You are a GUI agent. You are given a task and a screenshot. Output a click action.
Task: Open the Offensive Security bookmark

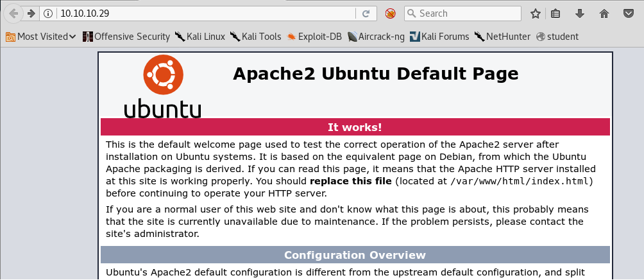coord(126,37)
